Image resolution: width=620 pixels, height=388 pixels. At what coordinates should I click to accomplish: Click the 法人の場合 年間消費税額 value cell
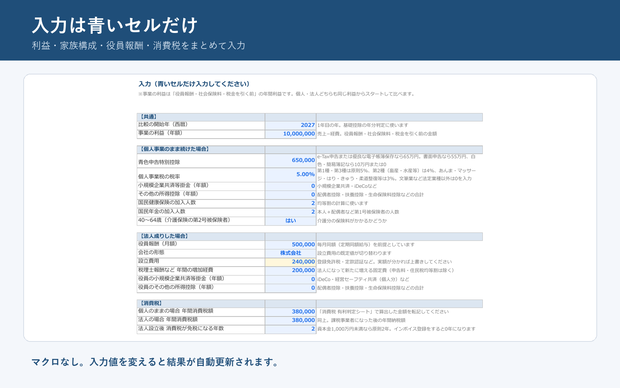pos(291,320)
